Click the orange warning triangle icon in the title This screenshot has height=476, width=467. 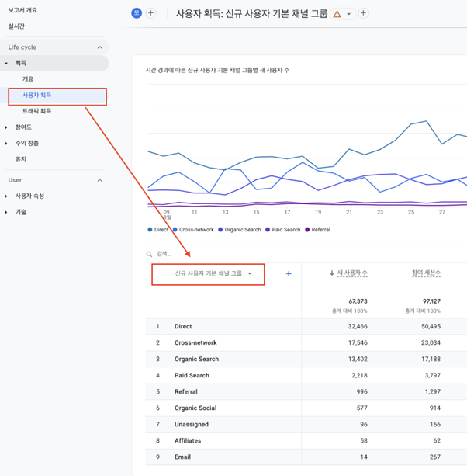coord(337,14)
